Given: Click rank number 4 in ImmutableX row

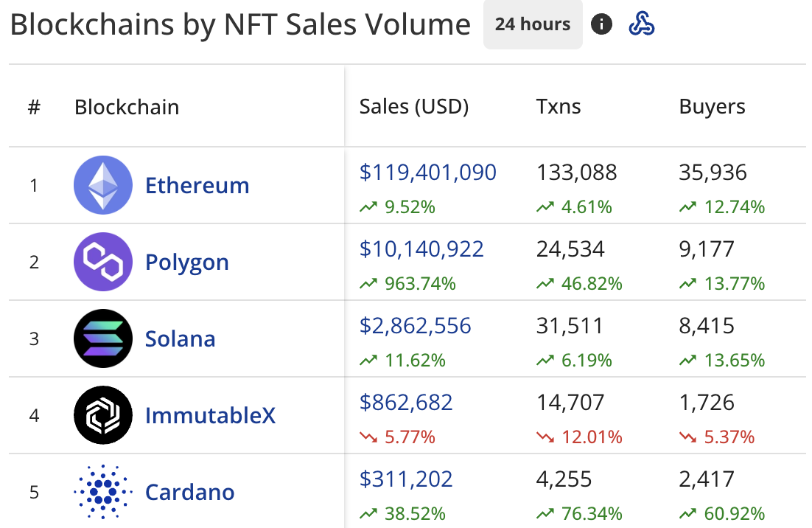Looking at the screenshot, I should point(34,416).
